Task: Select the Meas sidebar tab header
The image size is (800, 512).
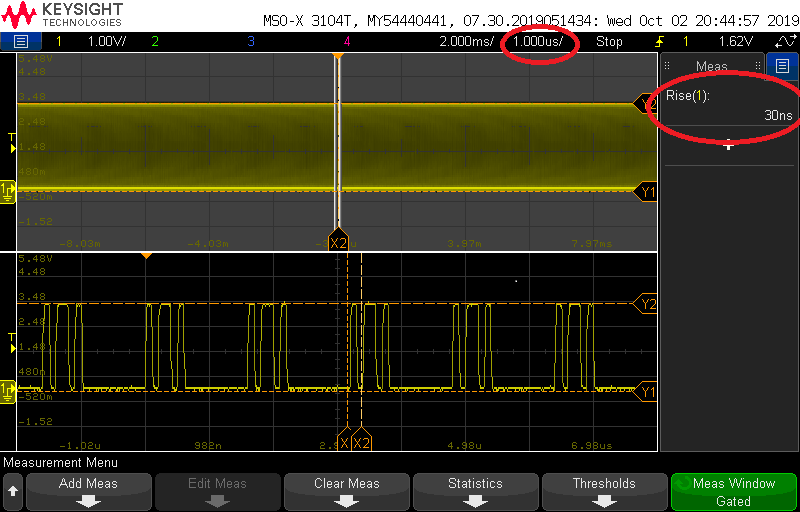Action: point(712,66)
